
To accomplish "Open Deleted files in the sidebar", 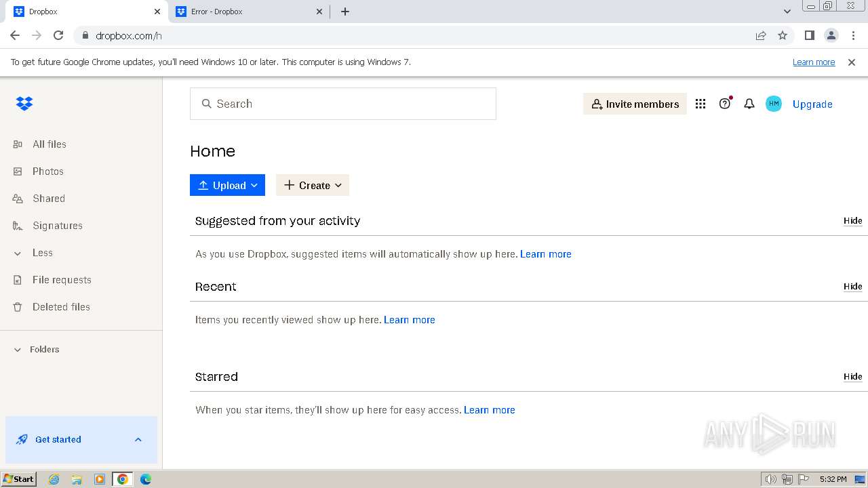I will point(61,307).
